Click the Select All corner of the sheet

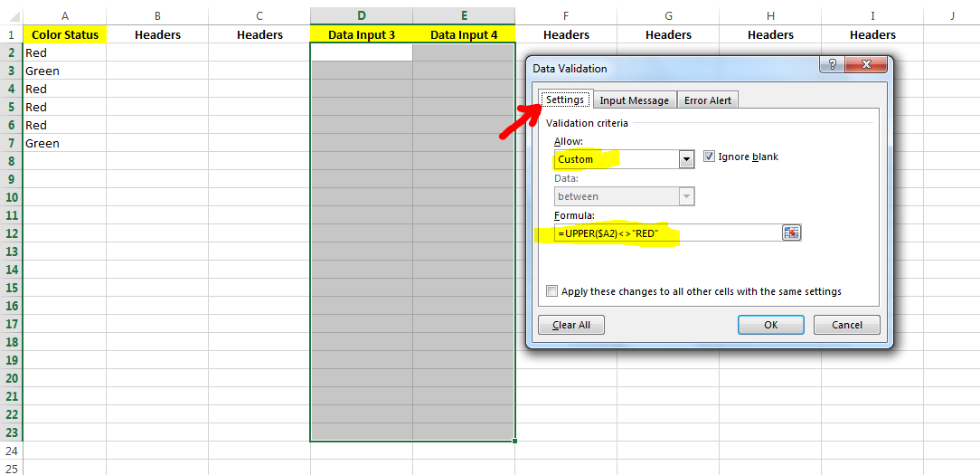(11, 15)
